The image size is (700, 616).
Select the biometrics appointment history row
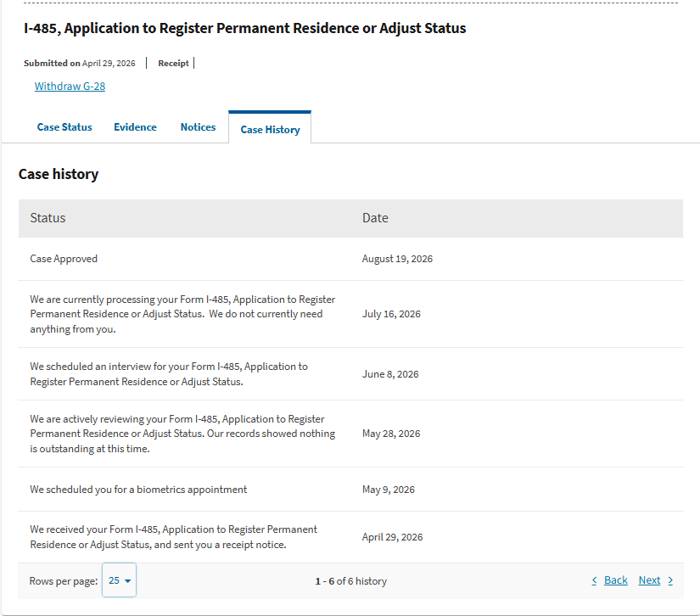350,490
